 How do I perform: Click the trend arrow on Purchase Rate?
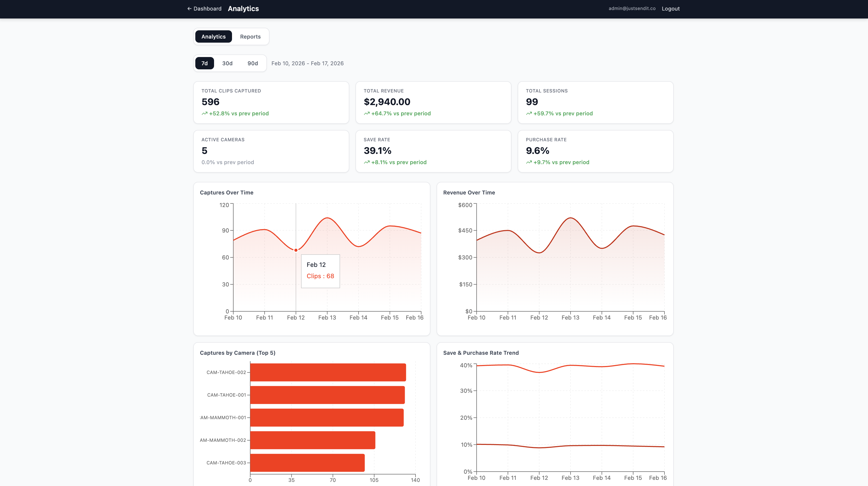(529, 162)
